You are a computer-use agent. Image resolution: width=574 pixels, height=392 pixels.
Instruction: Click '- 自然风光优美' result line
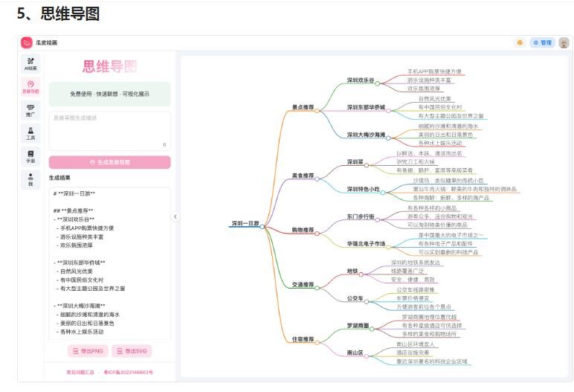[74, 271]
